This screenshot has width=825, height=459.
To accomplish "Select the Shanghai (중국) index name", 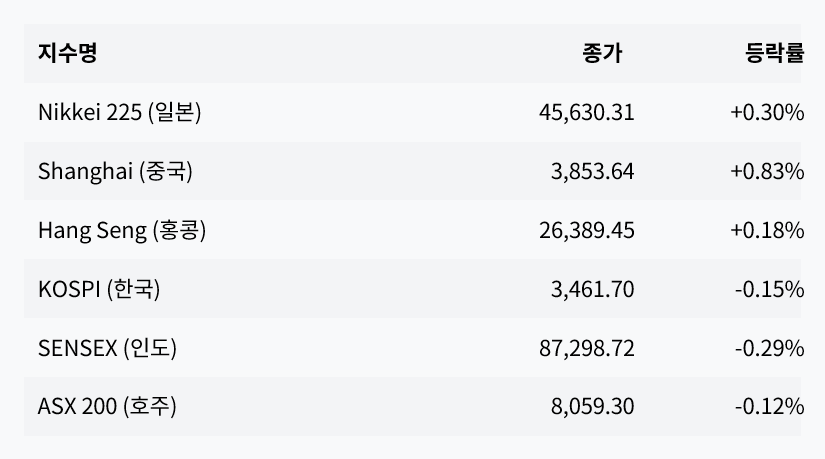I will click(115, 171).
